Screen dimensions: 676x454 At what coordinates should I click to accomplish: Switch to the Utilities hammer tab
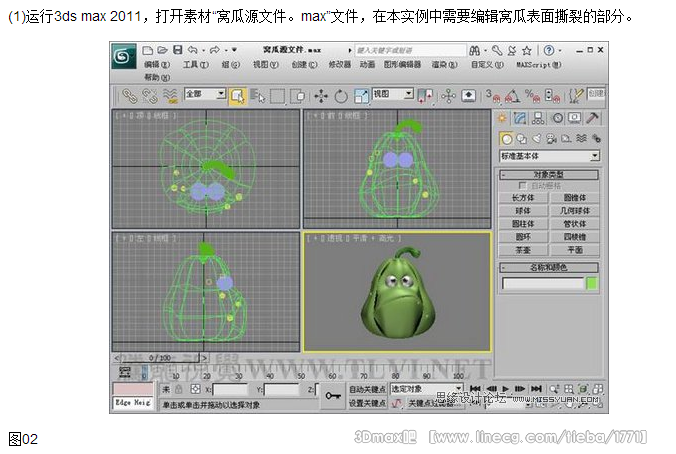[x=593, y=118]
